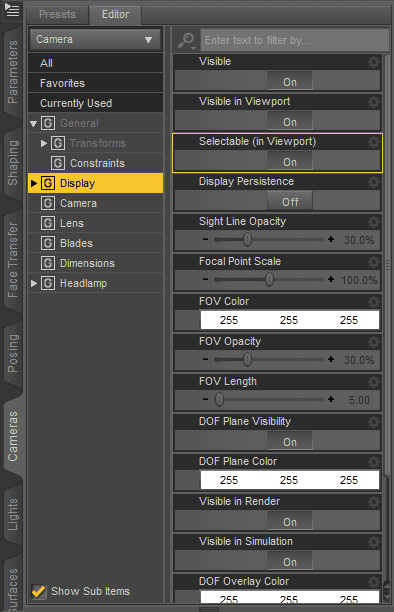Click the properties list vertical scrollbar
The height and width of the screenshot is (612, 394).
[387, 265]
